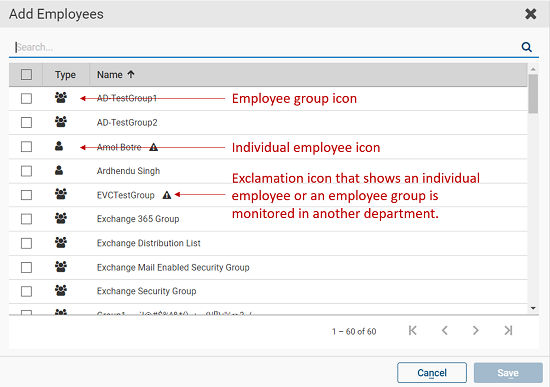This screenshot has width=550, height=387.
Task: Select the Exchange Security Group name
Action: (146, 291)
